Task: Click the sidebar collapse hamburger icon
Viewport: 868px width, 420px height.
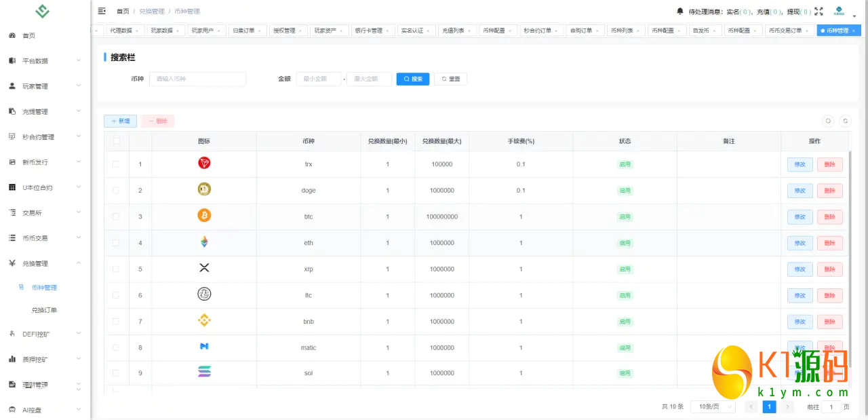Action: click(102, 11)
